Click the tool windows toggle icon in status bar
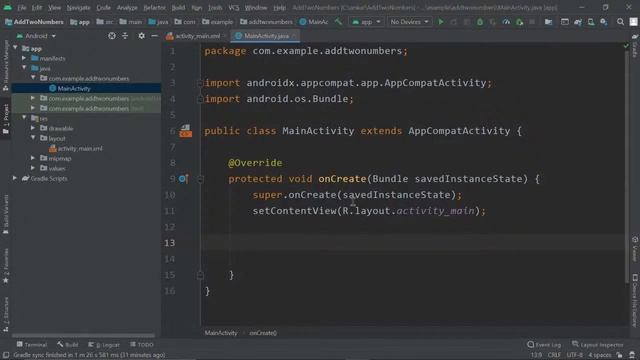Viewport: 640px width, 360px height. click(x=6, y=355)
